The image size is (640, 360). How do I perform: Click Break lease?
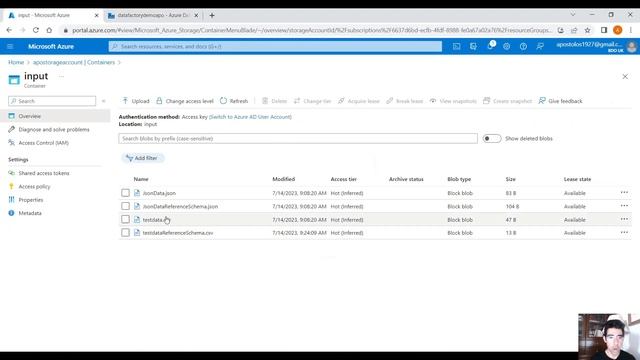[x=404, y=101]
